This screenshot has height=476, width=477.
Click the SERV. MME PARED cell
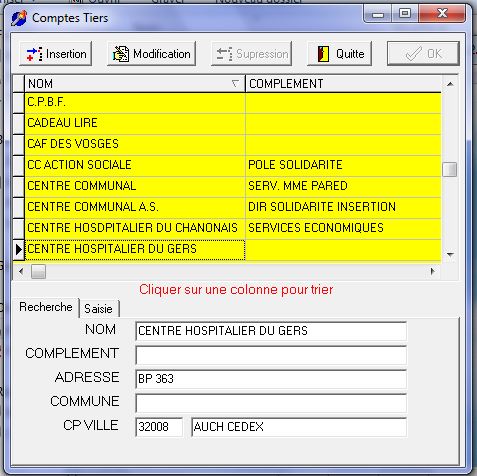(343, 186)
